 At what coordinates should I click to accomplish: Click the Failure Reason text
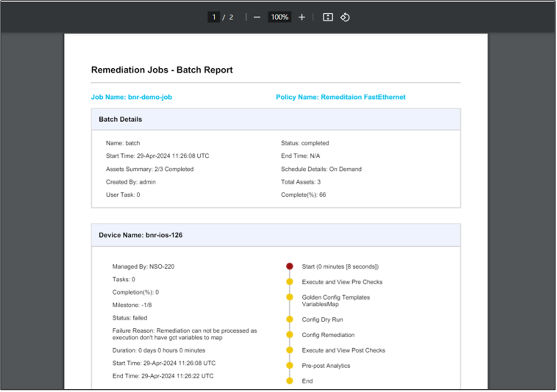[x=184, y=334]
